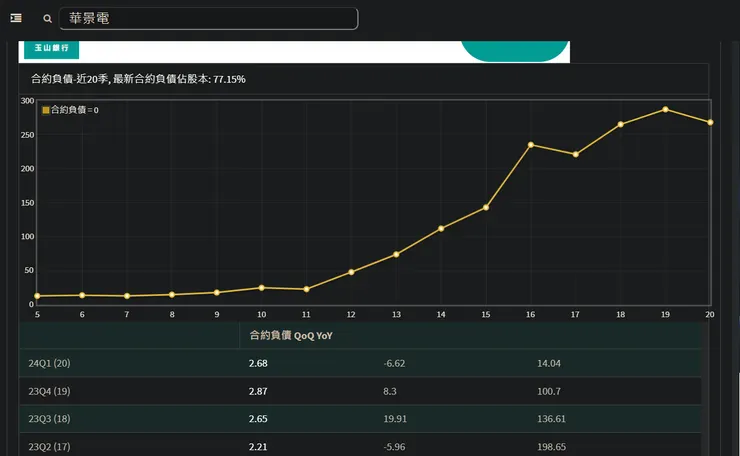This screenshot has height=456, width=740.
Task: Click the 100.7 YoY value
Action: [x=549, y=391]
